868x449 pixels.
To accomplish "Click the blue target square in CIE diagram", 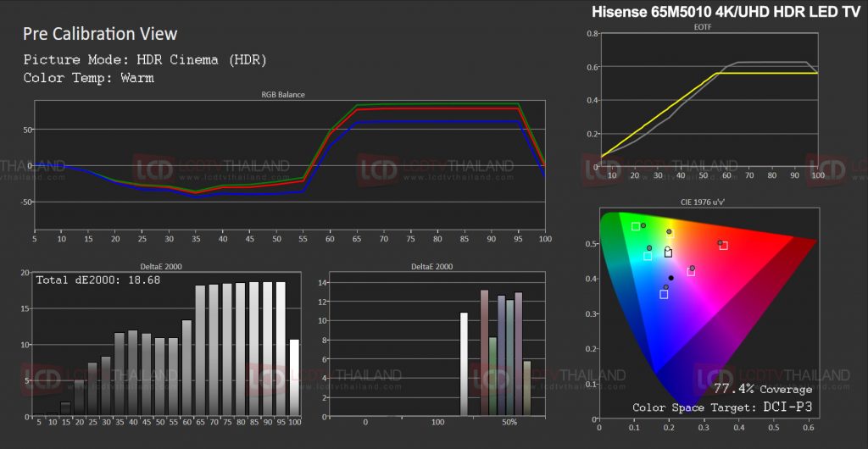I will [x=664, y=294].
